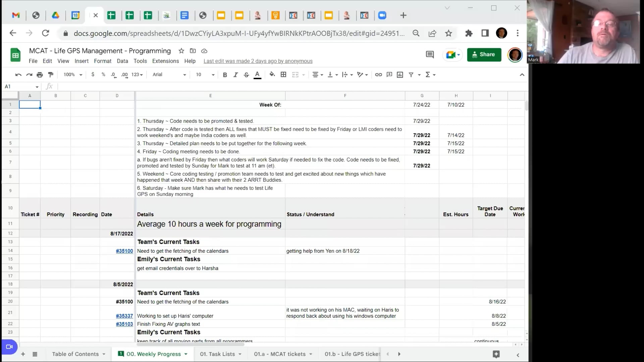The height and width of the screenshot is (362, 644).
Task: Click the print icon in the toolbar
Action: [x=40, y=74]
